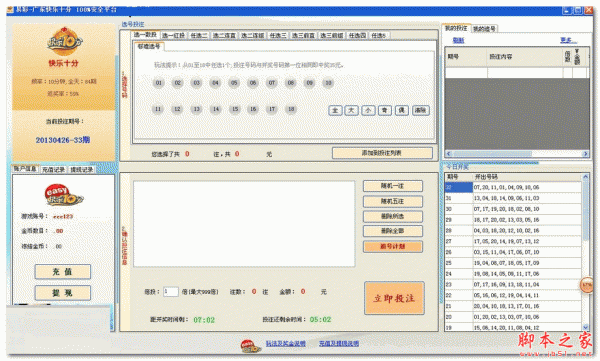The width and height of the screenshot is (600, 361).
Task: Select number ball 18
Action: [x=291, y=109]
